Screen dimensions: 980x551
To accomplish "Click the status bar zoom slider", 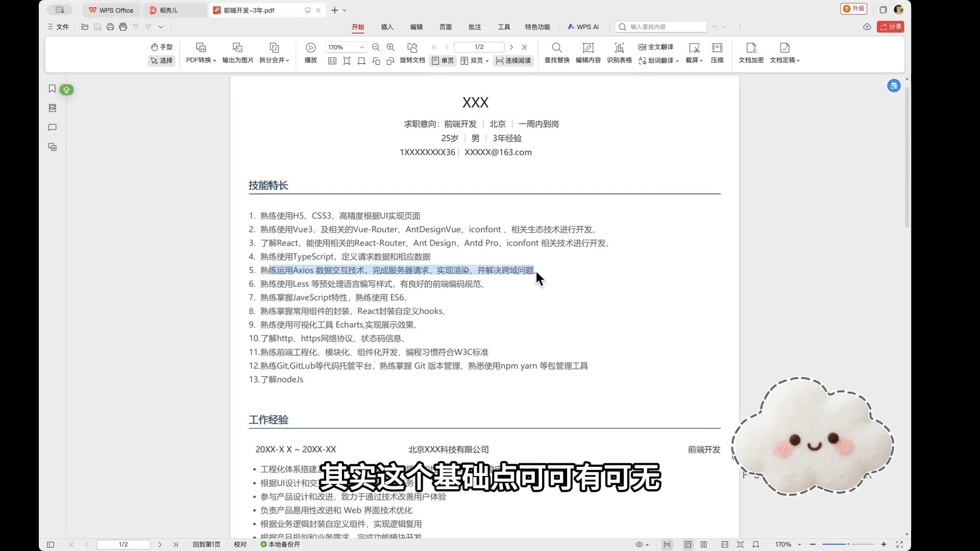I will click(x=848, y=544).
